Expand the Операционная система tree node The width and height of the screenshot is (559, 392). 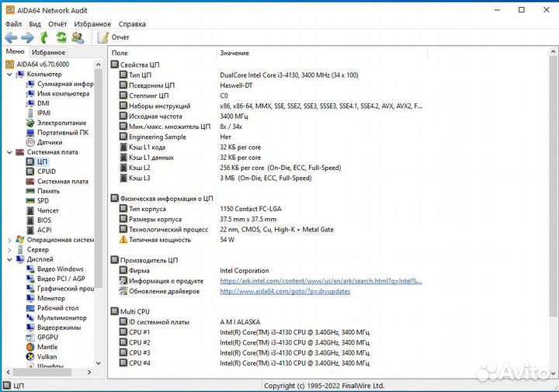click(x=9, y=240)
